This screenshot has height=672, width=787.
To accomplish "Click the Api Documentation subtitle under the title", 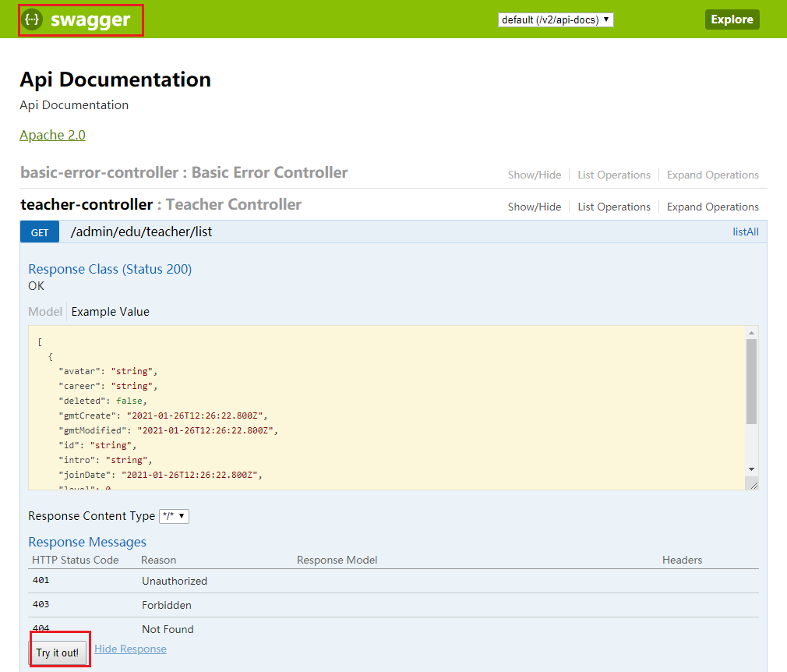I will [x=74, y=105].
